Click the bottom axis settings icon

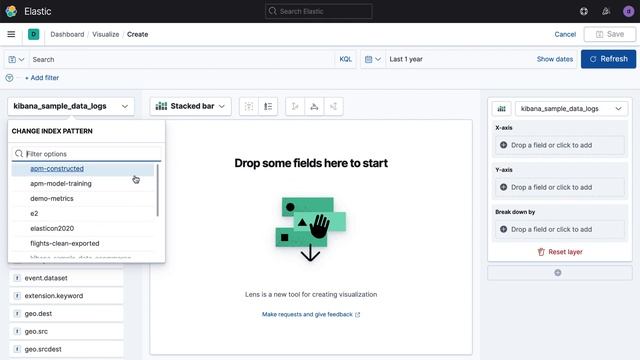314,107
